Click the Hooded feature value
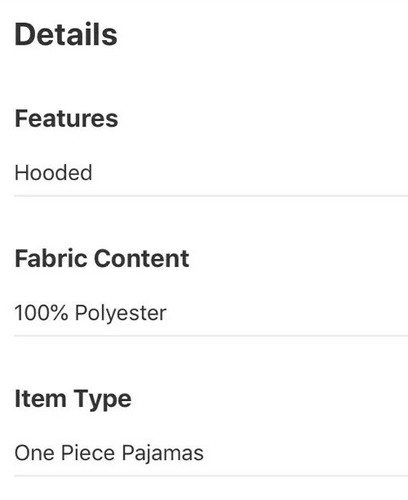Image resolution: width=408 pixels, height=500 pixels. (x=53, y=173)
